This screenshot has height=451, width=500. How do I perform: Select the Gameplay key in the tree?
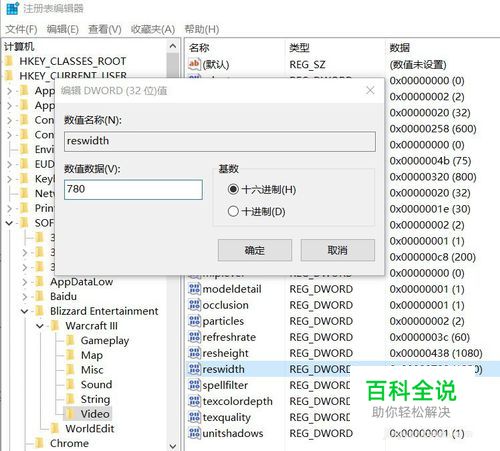pyautogui.click(x=105, y=340)
